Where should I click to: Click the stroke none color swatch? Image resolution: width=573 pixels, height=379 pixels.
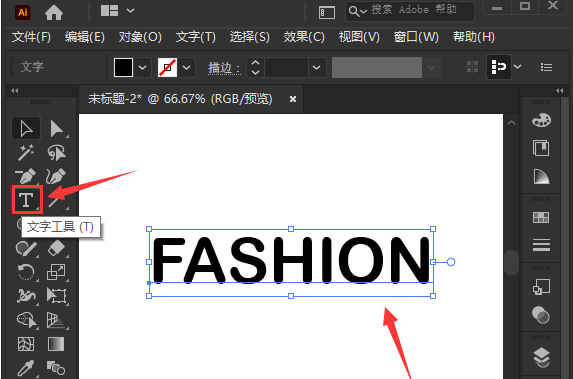pyautogui.click(x=167, y=68)
